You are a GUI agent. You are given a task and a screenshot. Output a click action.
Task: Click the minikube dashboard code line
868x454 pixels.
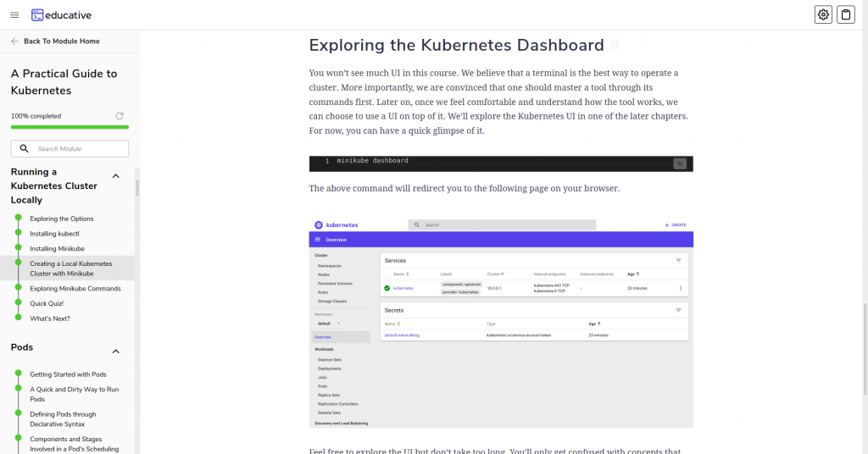click(372, 160)
